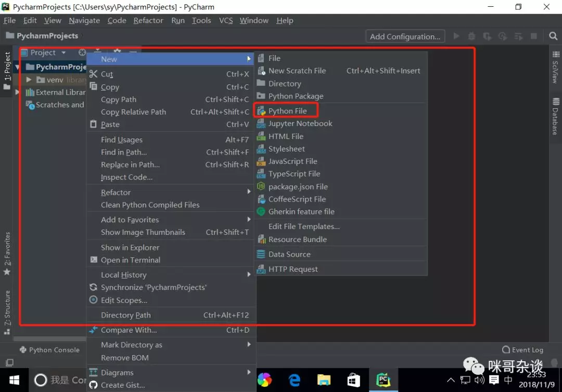Toggle tool window quick access corner icon
Image resolution: width=562 pixels, height=392 pixels.
coord(10,363)
